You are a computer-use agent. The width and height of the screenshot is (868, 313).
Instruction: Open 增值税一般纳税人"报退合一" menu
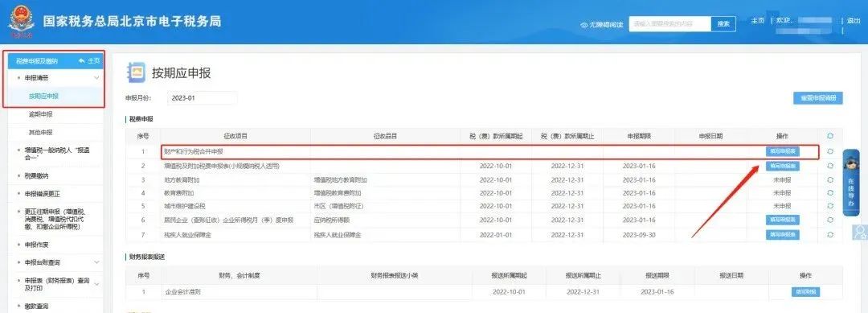pyautogui.click(x=56, y=154)
